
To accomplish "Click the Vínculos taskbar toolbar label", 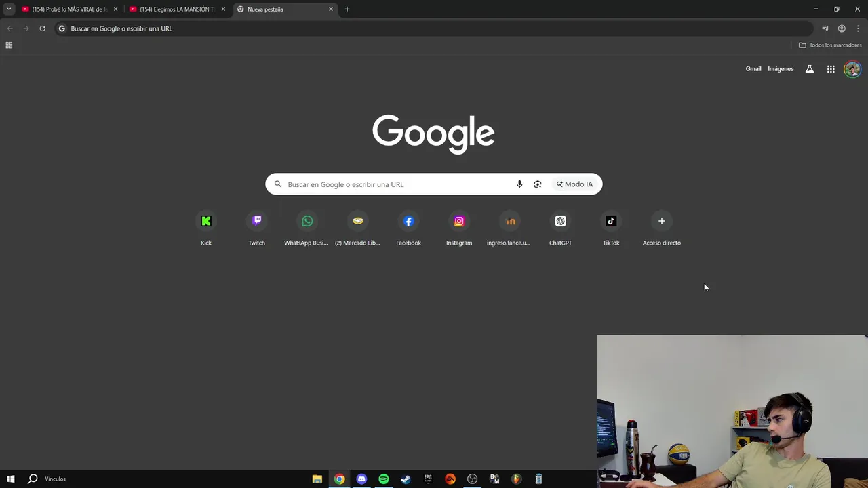I will (x=56, y=479).
